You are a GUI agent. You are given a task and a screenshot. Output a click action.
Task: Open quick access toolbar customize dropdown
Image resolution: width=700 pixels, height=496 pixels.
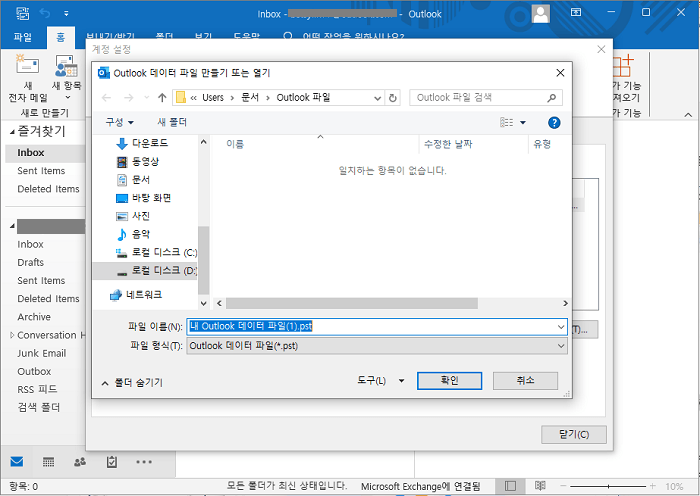66,13
